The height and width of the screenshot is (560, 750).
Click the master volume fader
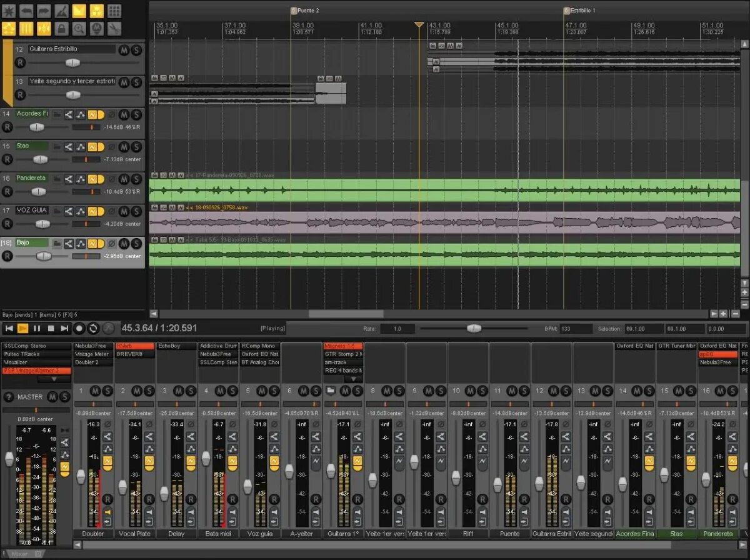coord(9,459)
